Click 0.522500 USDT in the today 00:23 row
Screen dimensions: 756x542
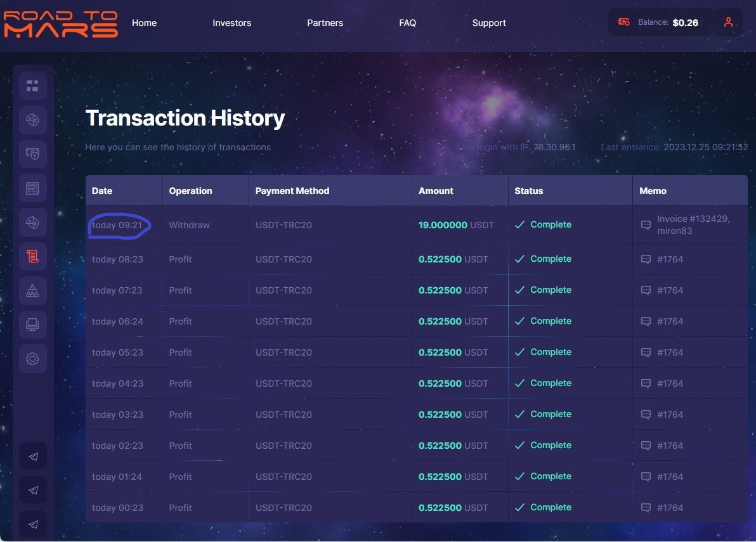pos(453,507)
